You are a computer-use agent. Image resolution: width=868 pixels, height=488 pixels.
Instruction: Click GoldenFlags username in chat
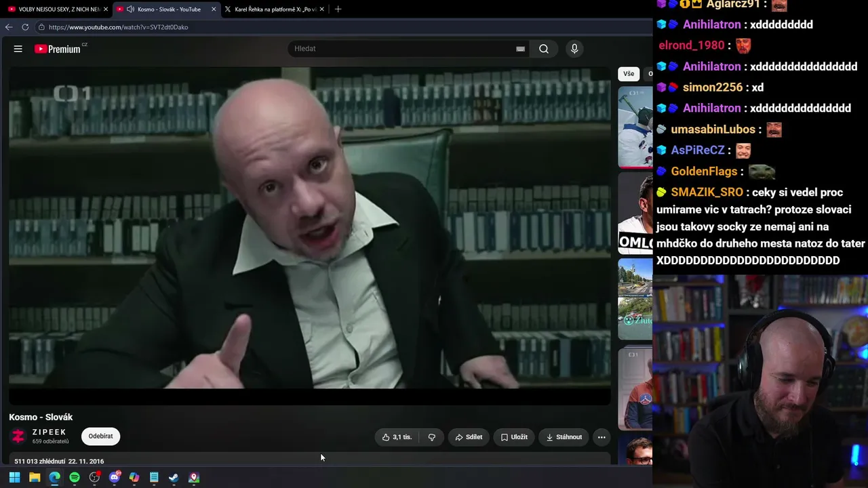click(703, 171)
